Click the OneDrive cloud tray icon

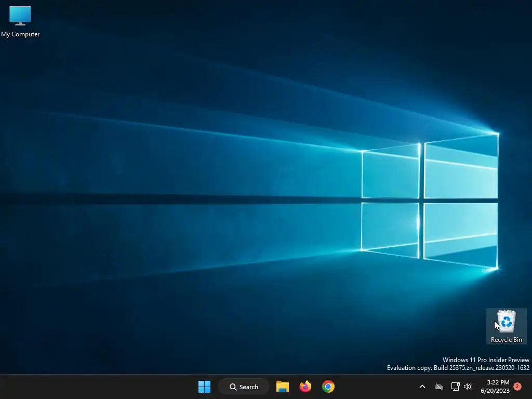[439, 387]
